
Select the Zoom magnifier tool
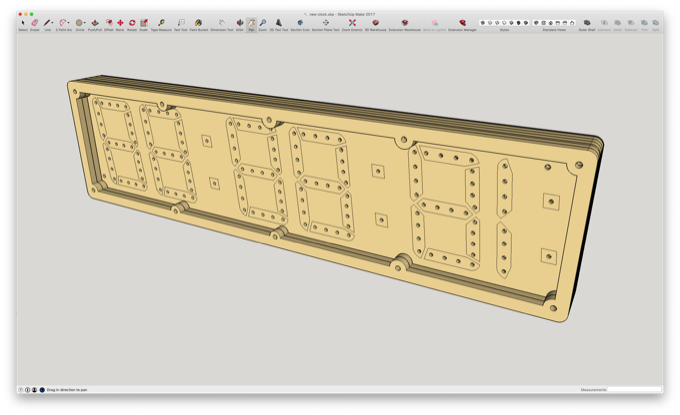[263, 23]
